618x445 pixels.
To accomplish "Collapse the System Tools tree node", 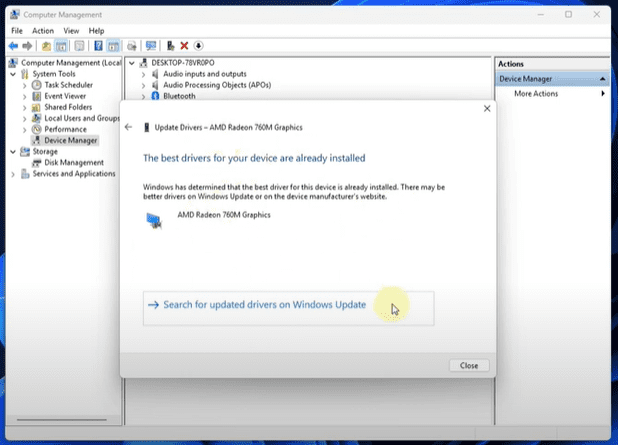I will pyautogui.click(x=13, y=74).
